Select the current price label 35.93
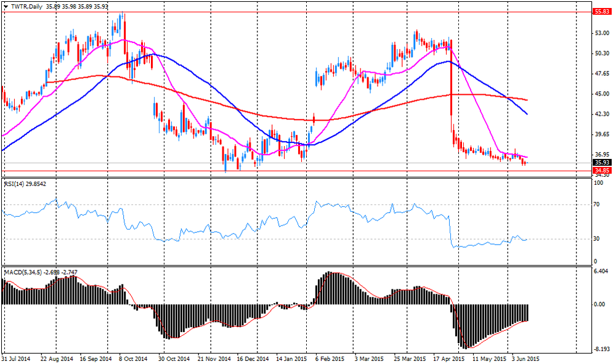This screenshot has height=364, width=616. pyautogui.click(x=602, y=162)
